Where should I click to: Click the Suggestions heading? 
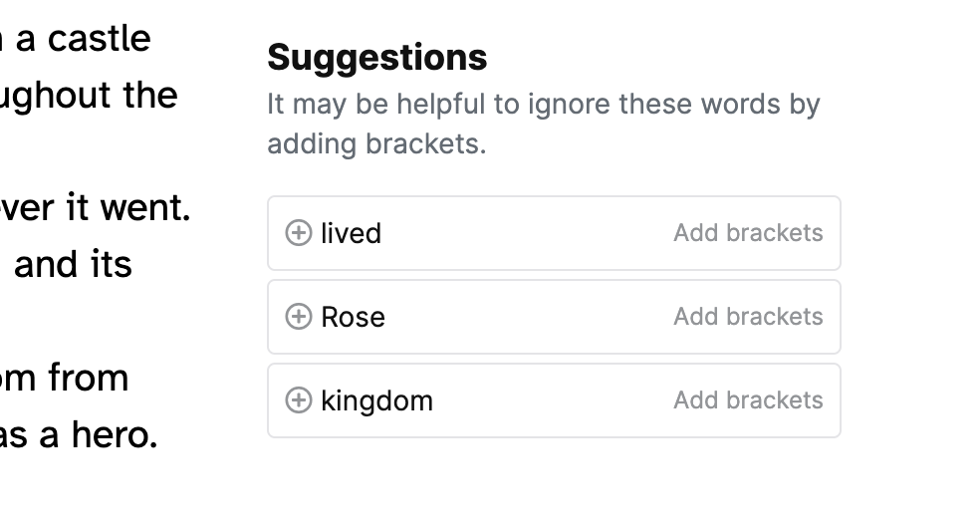coord(377,58)
